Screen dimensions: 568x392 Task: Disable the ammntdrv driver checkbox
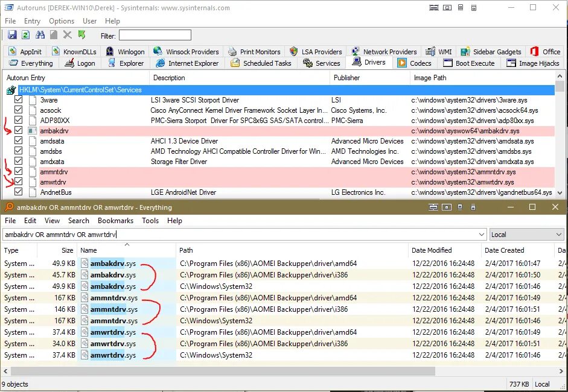pos(19,171)
